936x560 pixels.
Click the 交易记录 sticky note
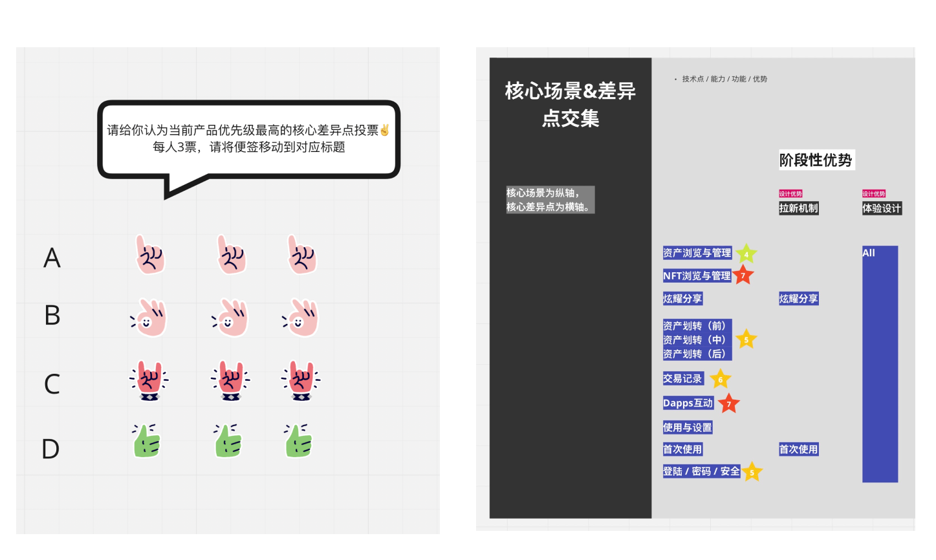(x=682, y=378)
